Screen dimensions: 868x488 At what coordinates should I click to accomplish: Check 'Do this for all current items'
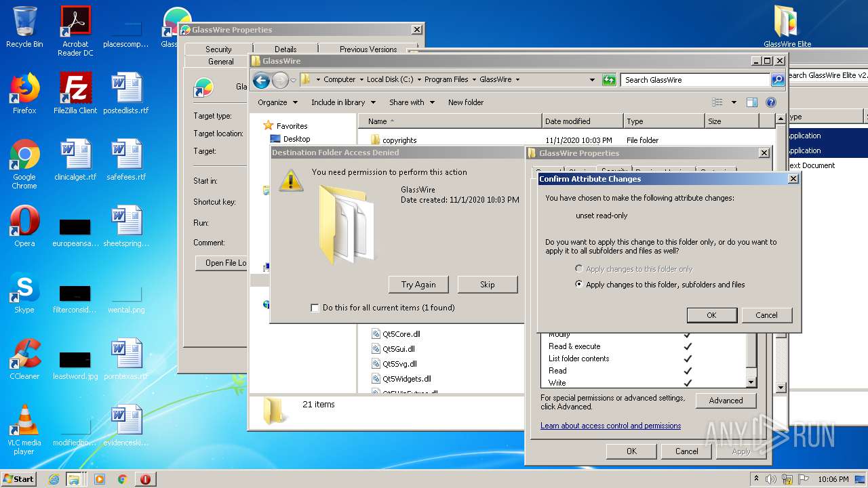click(315, 308)
